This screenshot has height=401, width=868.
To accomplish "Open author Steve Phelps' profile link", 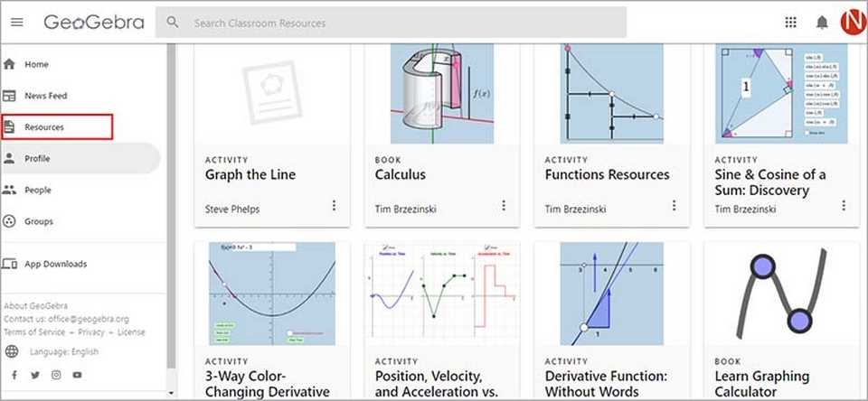I will 232,209.
